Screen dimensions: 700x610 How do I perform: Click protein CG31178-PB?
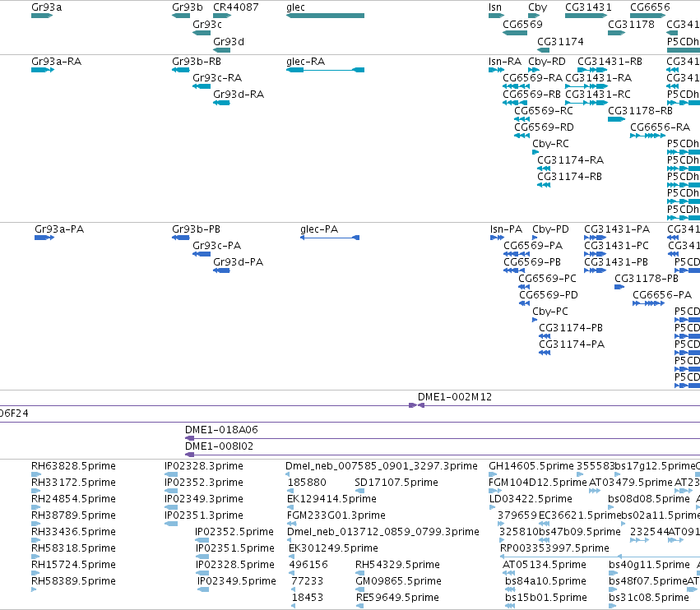(647, 279)
